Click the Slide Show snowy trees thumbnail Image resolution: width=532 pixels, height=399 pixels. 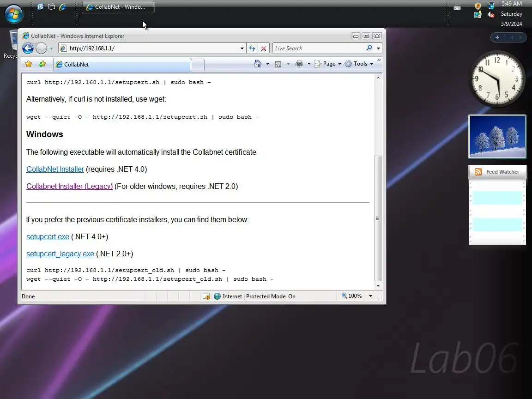click(x=497, y=136)
